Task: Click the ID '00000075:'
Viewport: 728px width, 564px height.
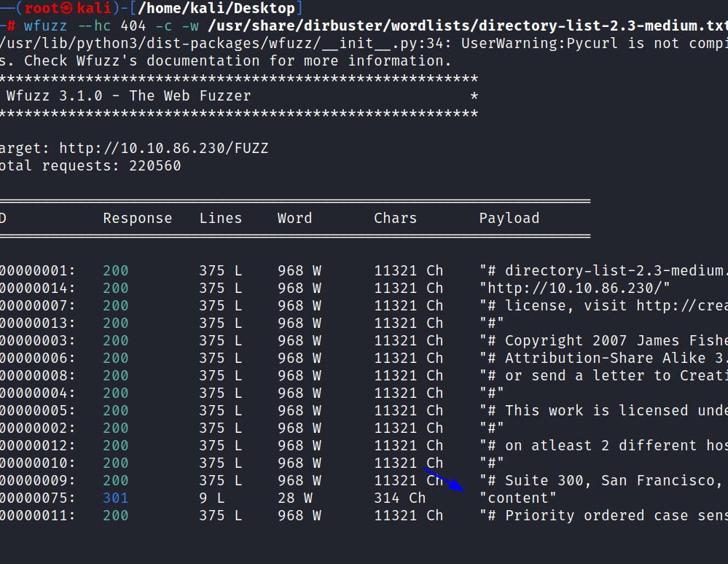Action: [x=38, y=498]
